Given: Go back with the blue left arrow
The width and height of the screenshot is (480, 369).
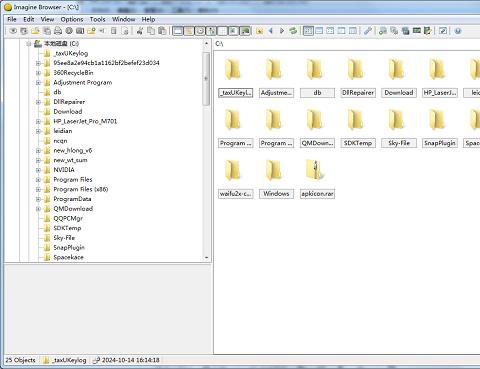Looking at the screenshot, I should click(x=271, y=31).
